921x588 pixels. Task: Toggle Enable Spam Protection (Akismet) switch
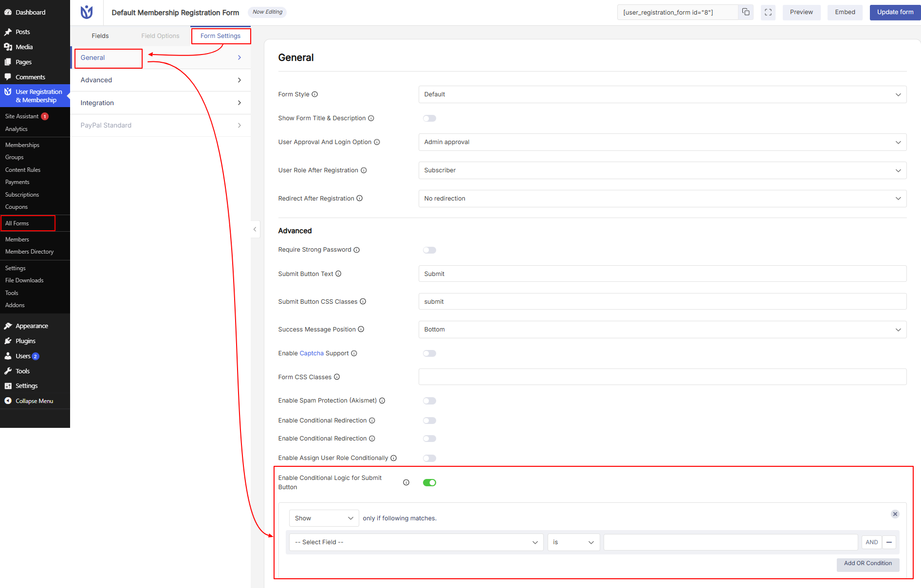point(429,401)
